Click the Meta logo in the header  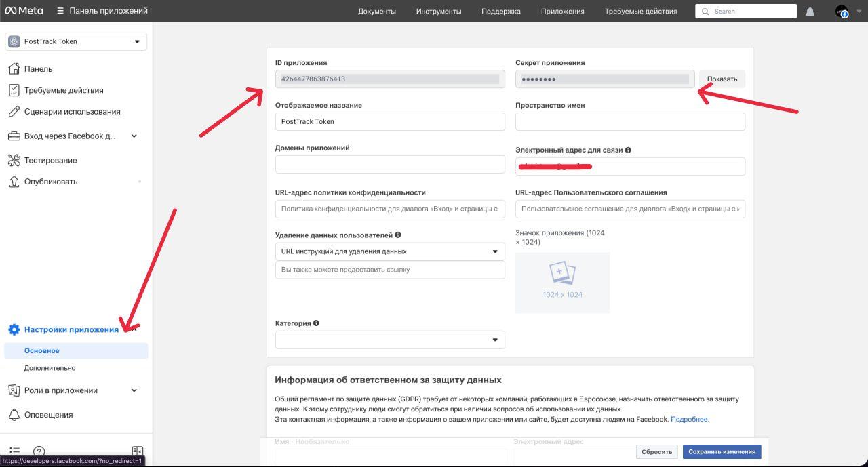[x=24, y=10]
